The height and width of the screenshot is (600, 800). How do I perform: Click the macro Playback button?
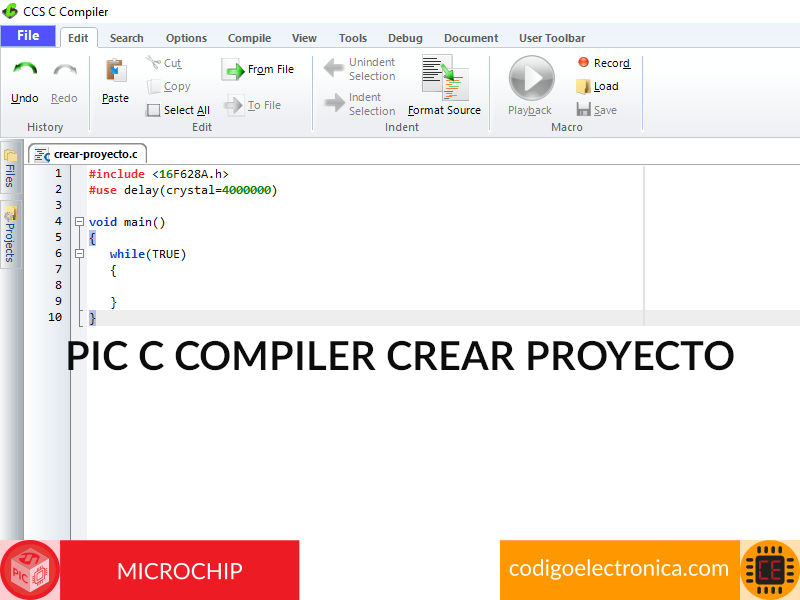(x=531, y=78)
